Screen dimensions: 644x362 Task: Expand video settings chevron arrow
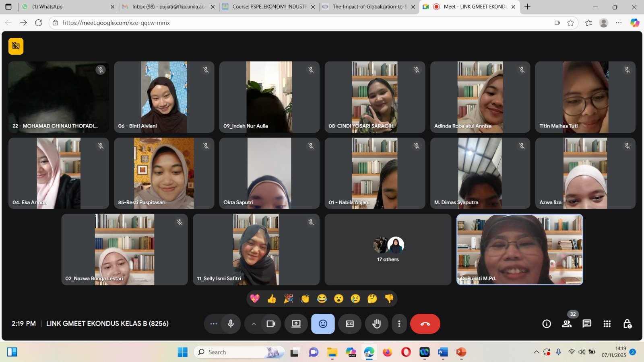[254, 324]
